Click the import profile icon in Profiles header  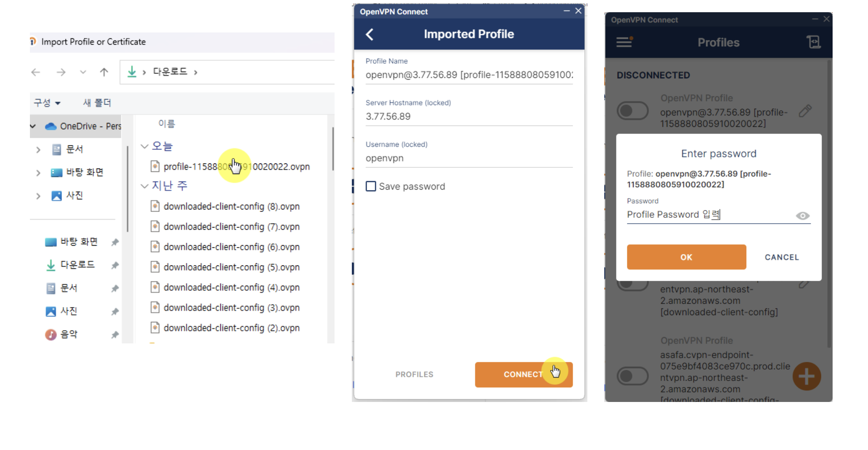(813, 42)
